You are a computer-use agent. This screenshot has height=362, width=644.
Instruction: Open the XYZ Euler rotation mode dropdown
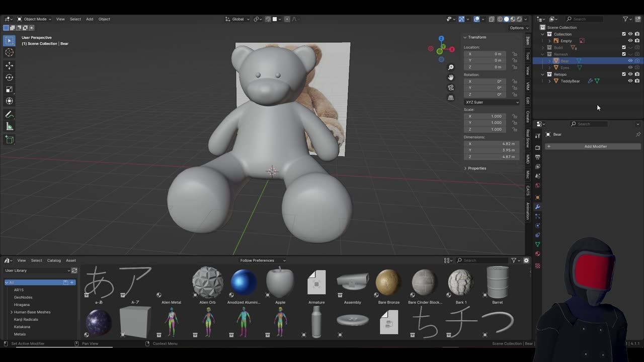492,102
